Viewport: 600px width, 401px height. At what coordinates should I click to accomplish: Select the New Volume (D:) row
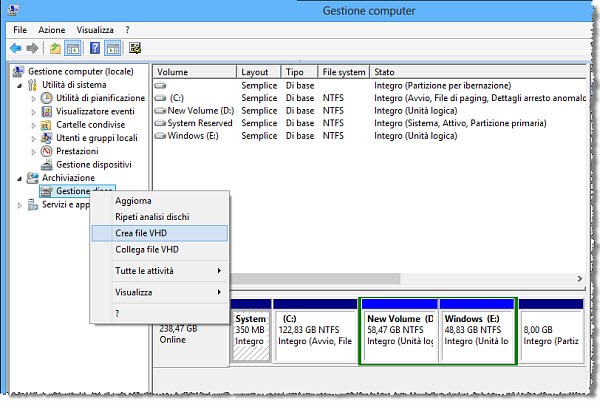coord(370,111)
